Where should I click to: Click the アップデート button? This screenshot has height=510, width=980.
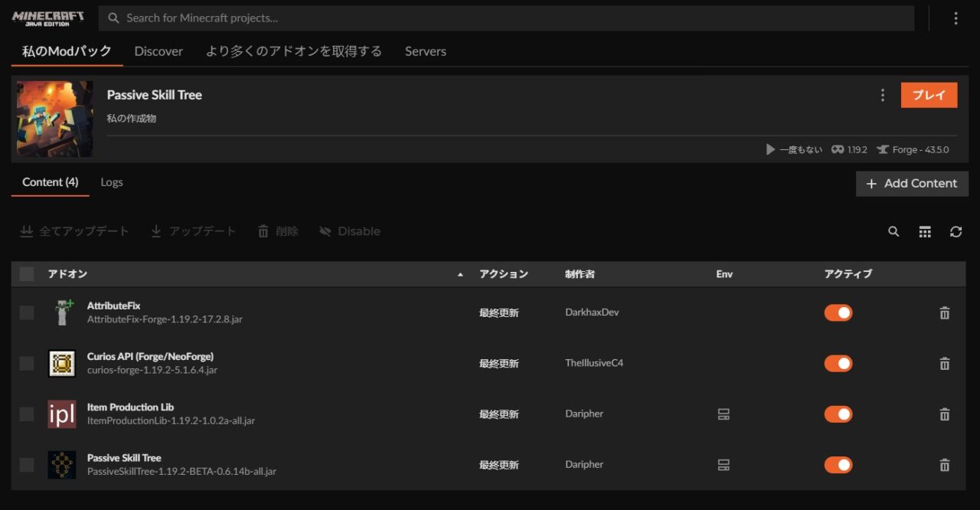tap(193, 231)
